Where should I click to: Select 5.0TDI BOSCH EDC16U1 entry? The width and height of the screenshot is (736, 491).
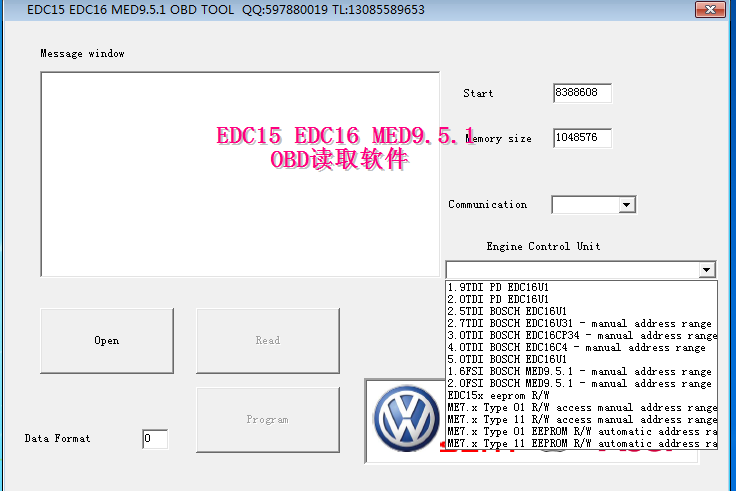(581, 360)
